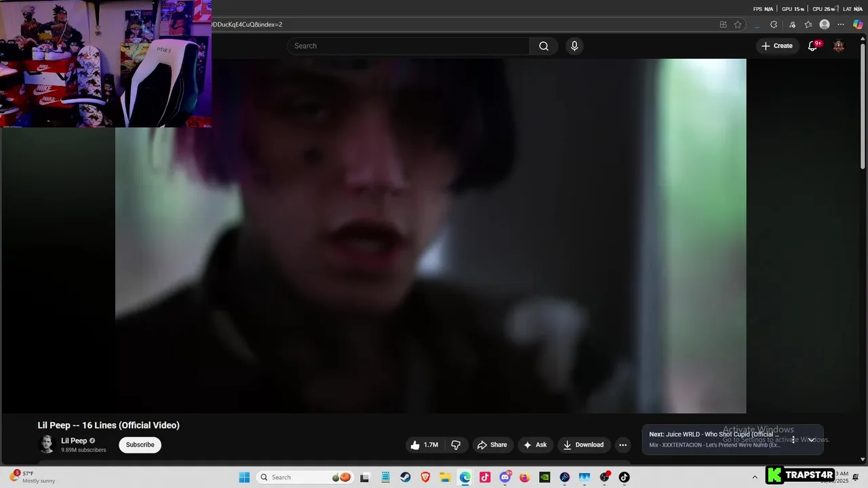Expand the Next up playlist panel
This screenshot has height=488, width=868.
811,440
